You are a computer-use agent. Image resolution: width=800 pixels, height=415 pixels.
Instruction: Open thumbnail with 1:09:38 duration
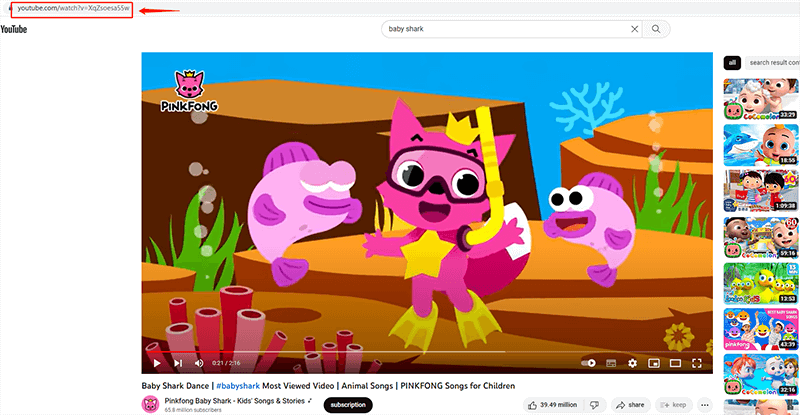click(x=761, y=191)
